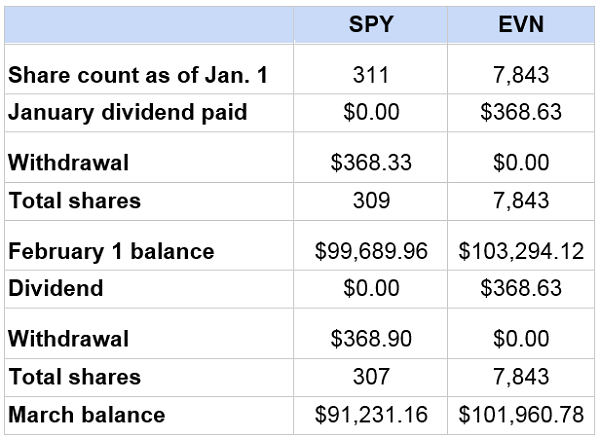Viewport: 600px width, 438px height.
Task: Click the SPY share count 311
Action: pyautogui.click(x=370, y=75)
